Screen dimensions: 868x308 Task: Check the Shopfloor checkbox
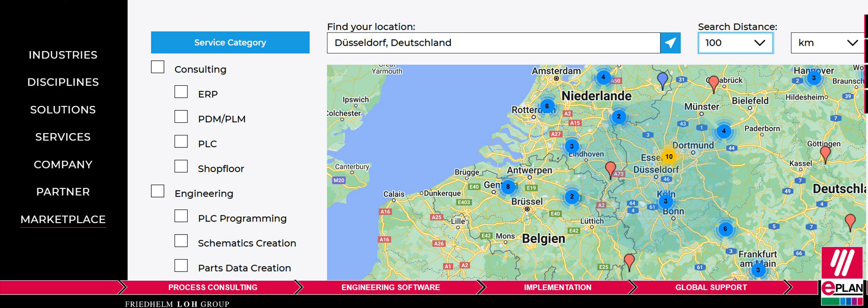(181, 166)
